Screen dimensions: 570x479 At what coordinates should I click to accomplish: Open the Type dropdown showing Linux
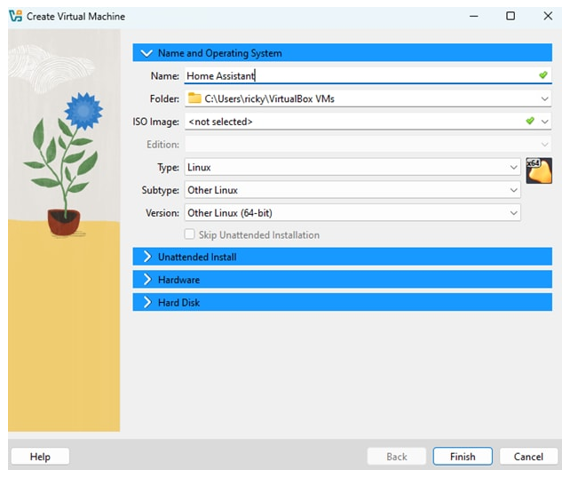(352, 167)
